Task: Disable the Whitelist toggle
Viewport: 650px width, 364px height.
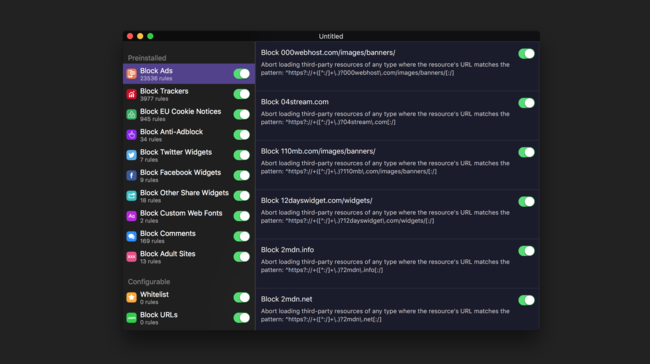Action: [242, 297]
